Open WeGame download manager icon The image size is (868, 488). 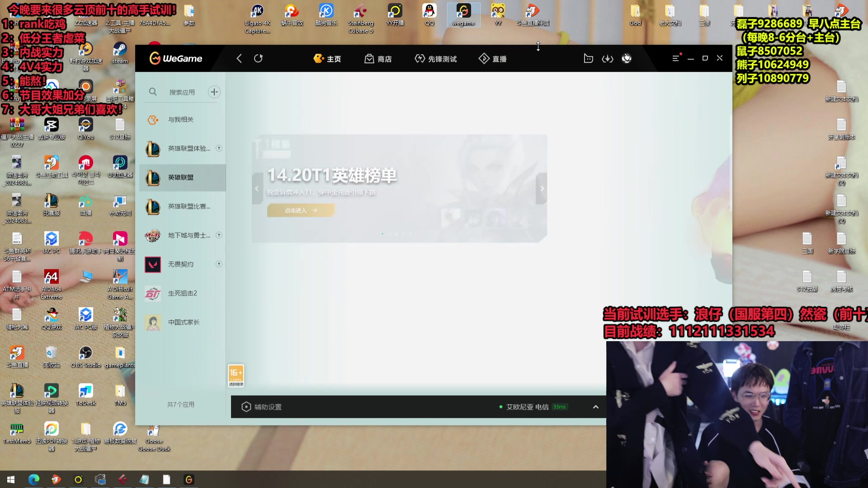[608, 58]
